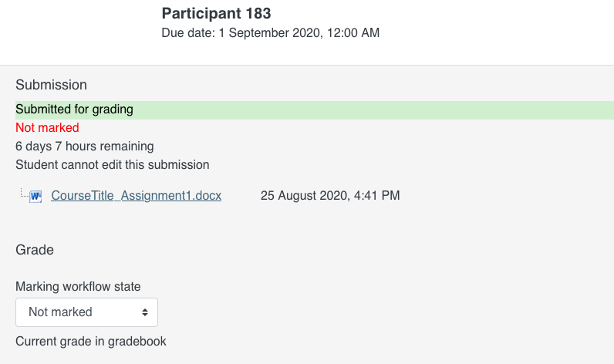Click the 1 September 2020 due date value

[x=302, y=33]
